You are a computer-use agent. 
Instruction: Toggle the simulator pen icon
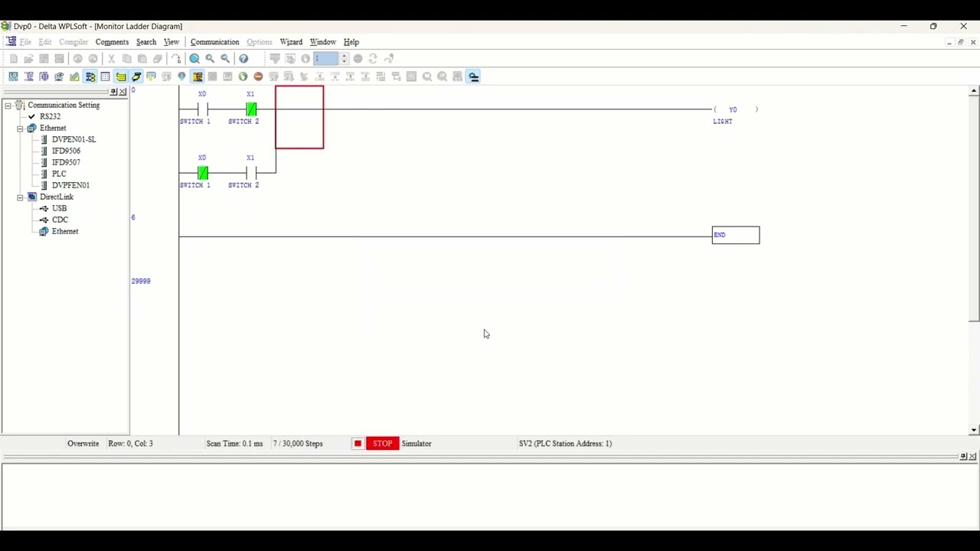[136, 77]
